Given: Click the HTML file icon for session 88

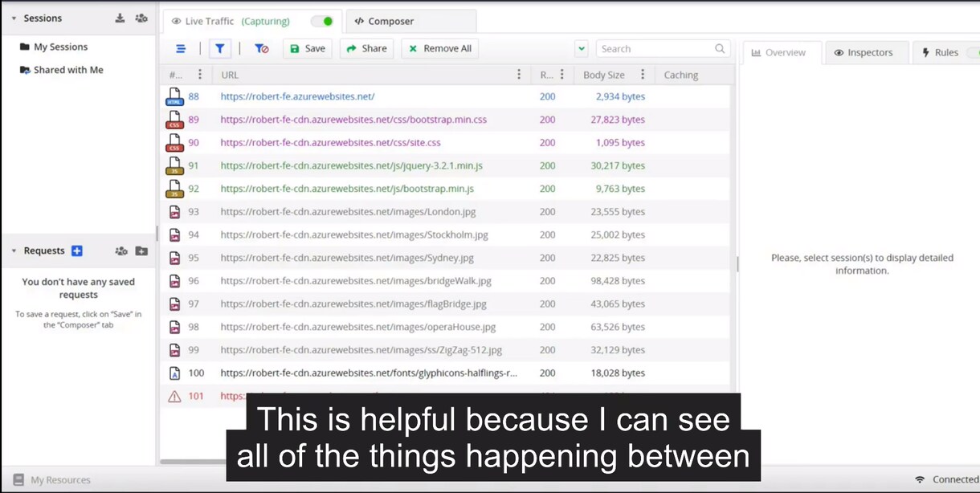Looking at the screenshot, I should point(174,97).
